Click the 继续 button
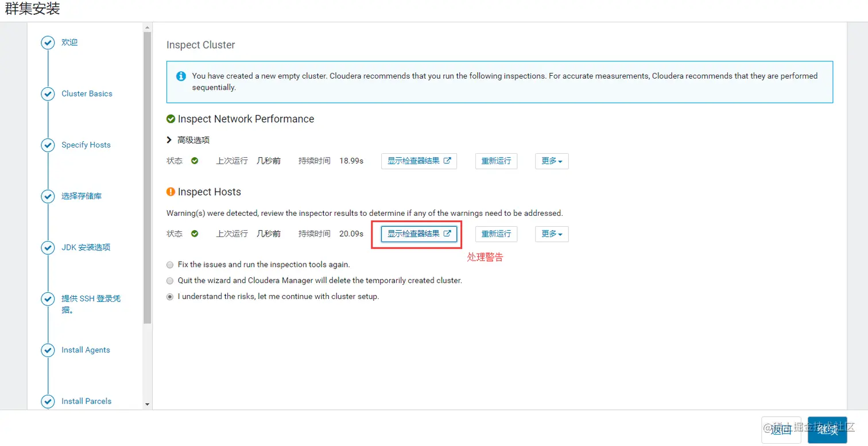The width and height of the screenshot is (868, 446). (827, 429)
